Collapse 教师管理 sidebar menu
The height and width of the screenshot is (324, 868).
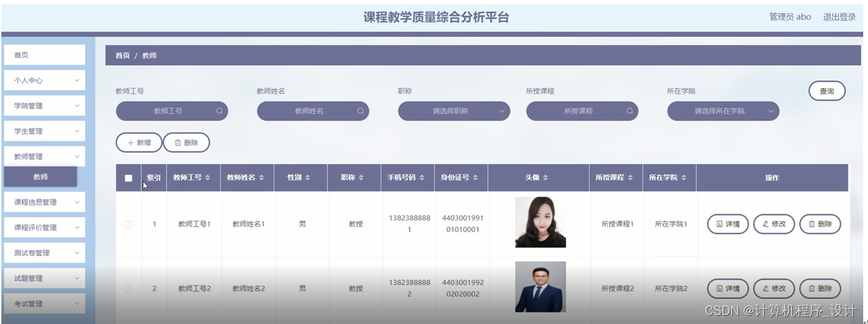(x=45, y=157)
